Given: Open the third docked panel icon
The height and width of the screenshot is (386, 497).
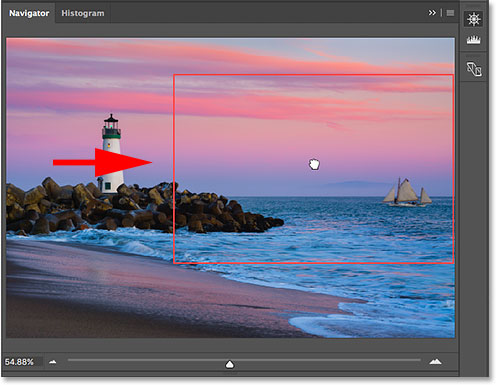Looking at the screenshot, I should [x=474, y=69].
